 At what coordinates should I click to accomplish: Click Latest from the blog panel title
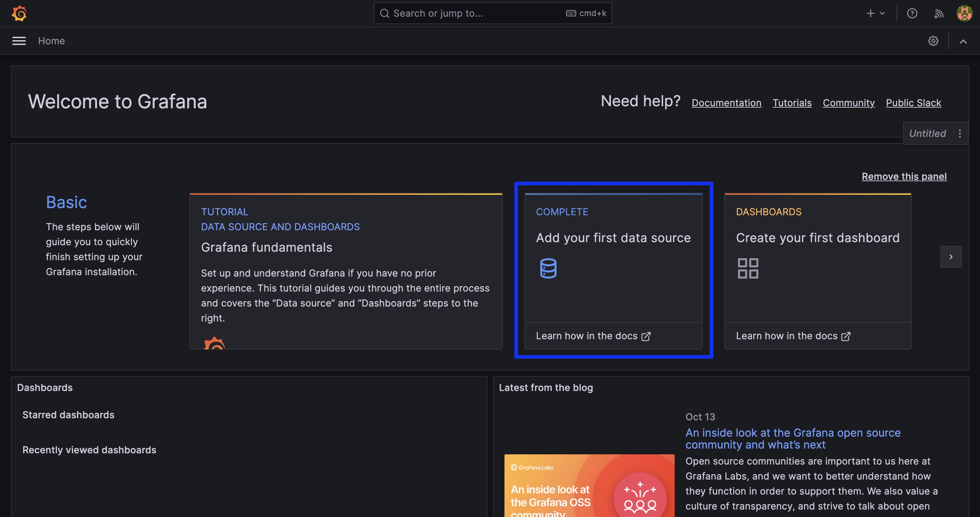pos(546,387)
